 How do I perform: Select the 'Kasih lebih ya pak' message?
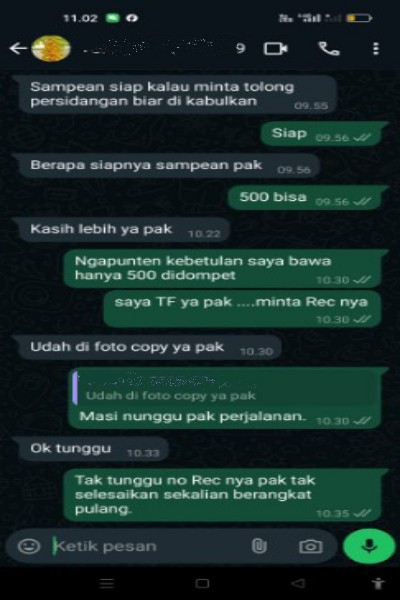click(123, 230)
